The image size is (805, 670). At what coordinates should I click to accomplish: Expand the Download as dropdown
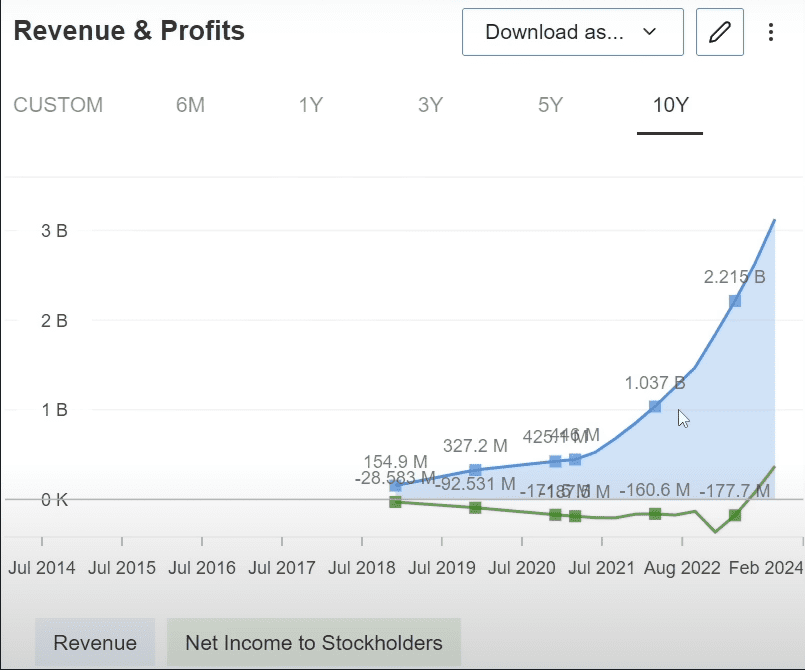[572, 32]
